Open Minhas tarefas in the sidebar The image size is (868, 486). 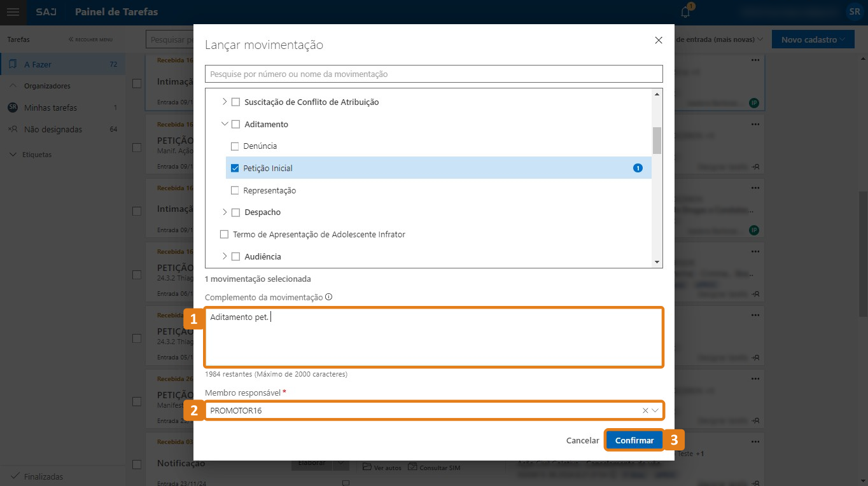[x=50, y=108]
